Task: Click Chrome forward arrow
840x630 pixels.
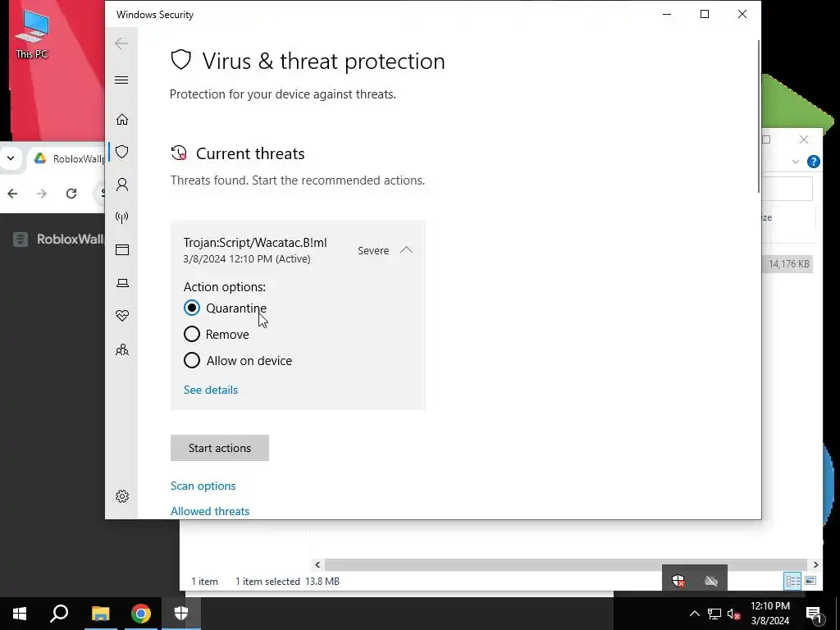Action: [42, 194]
